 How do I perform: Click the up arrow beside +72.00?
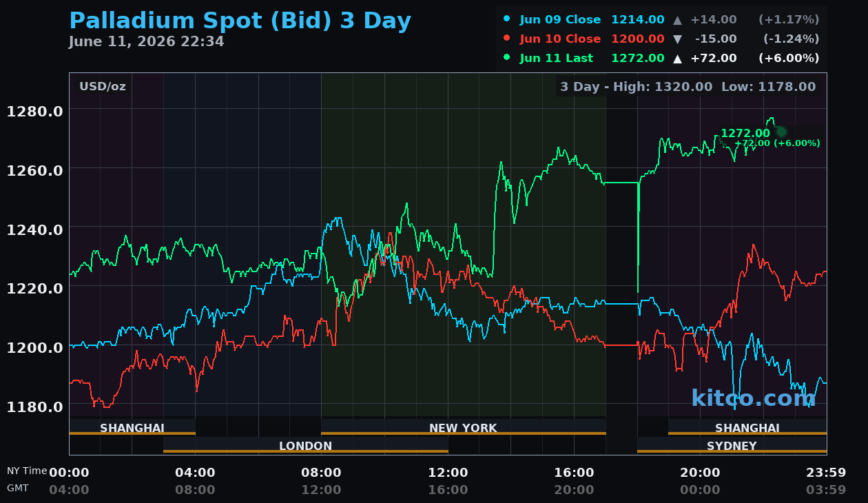(678, 59)
